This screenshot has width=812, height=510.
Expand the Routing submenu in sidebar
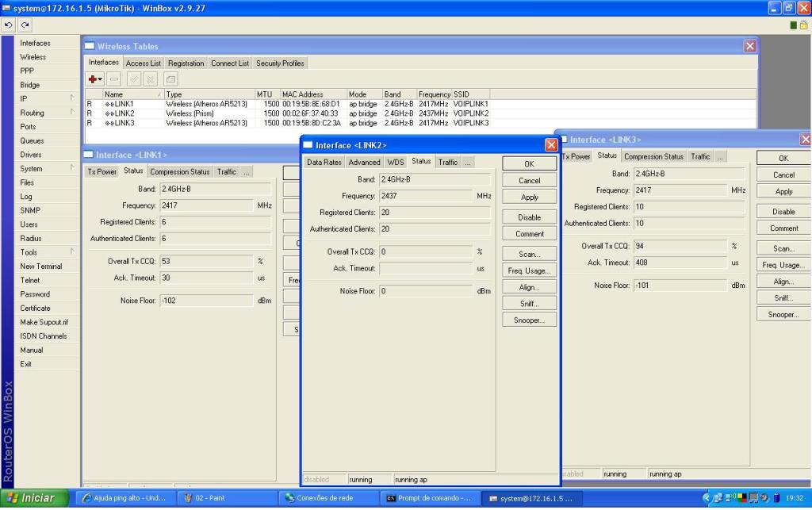click(x=72, y=113)
